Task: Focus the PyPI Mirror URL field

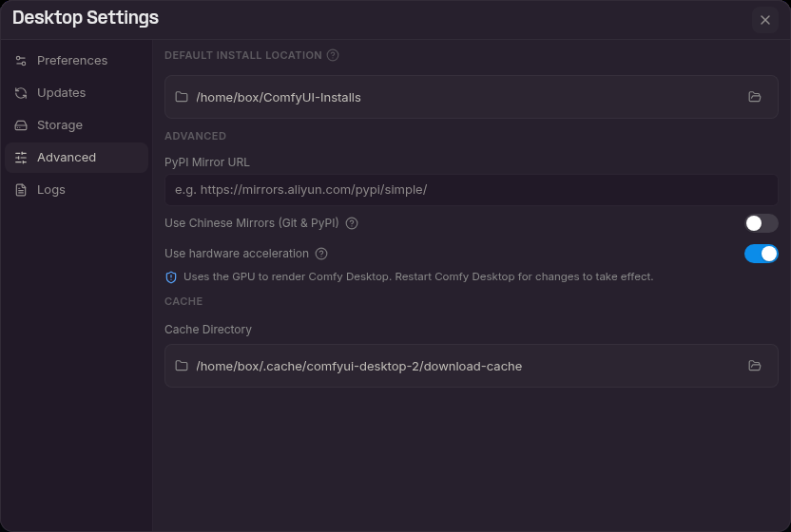Action: (472, 190)
